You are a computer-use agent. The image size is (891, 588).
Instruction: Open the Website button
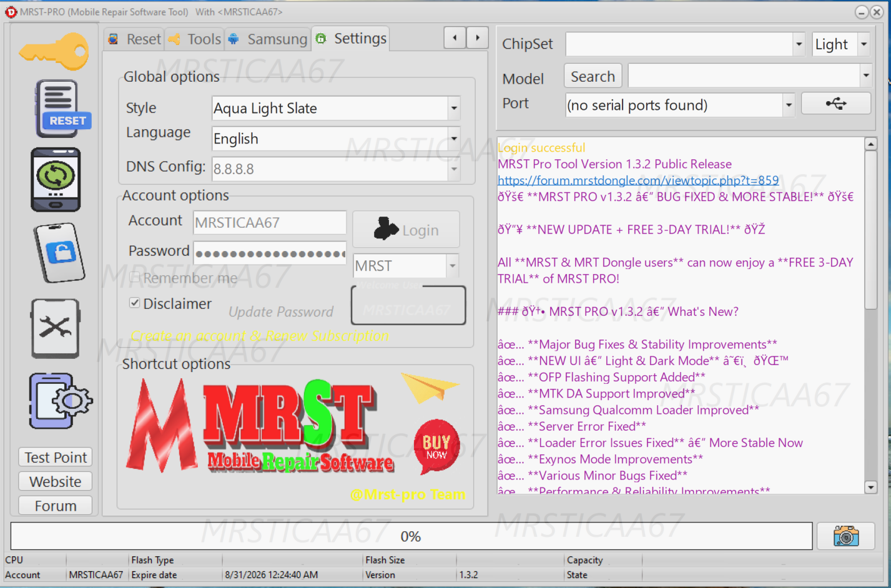(x=56, y=481)
